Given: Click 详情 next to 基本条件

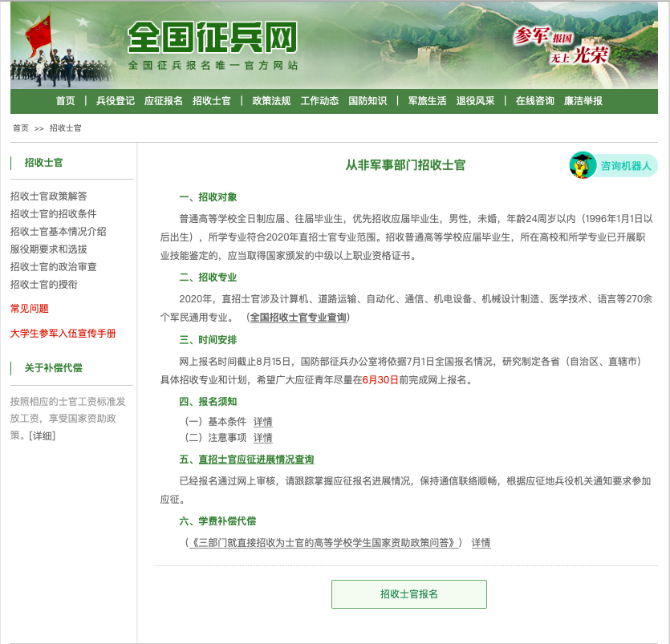Looking at the screenshot, I should tap(263, 422).
